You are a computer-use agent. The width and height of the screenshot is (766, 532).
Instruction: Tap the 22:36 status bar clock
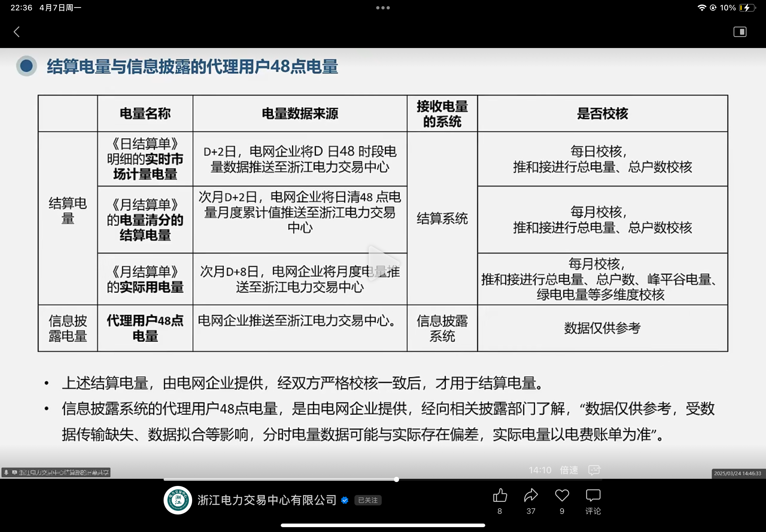pos(21,8)
